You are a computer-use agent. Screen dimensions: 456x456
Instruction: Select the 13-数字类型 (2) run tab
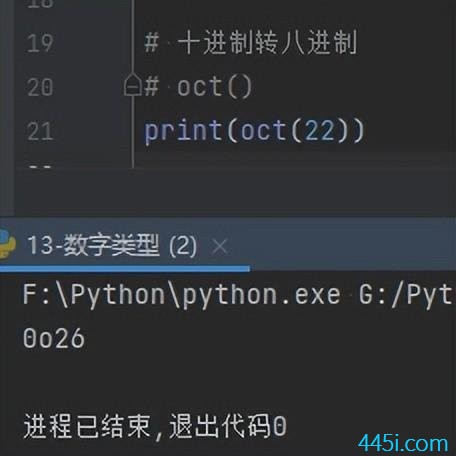(112, 246)
